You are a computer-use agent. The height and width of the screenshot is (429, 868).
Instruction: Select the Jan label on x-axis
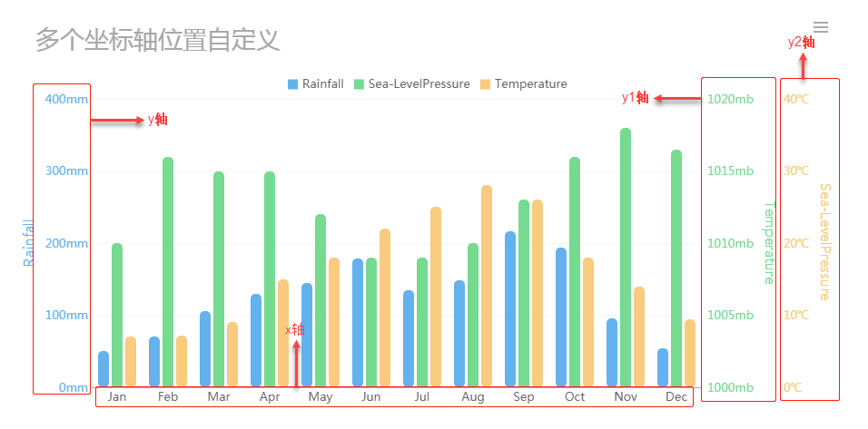click(117, 397)
